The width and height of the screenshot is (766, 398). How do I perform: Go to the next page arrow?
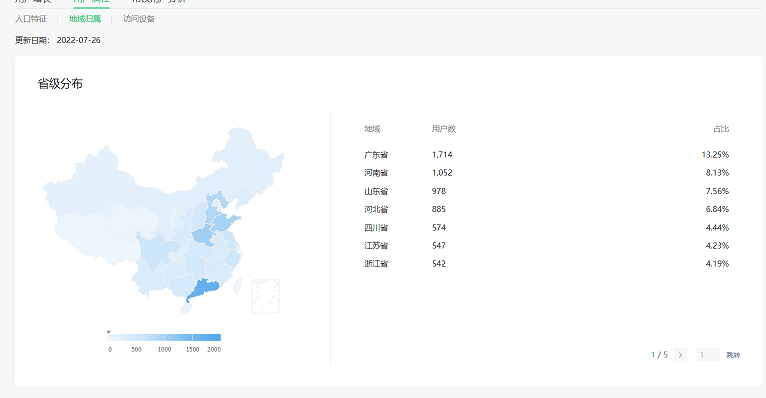click(x=680, y=355)
